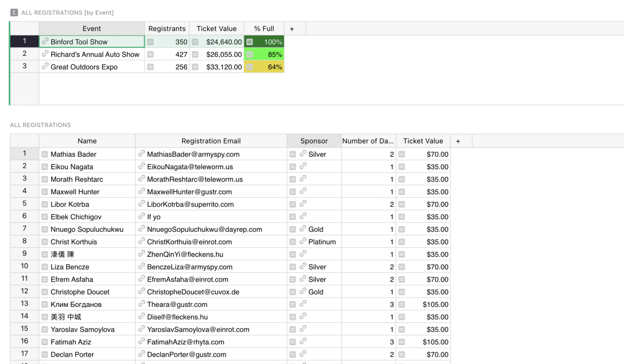
Task: Open record icon for Mathias Bader
Action: pos(45,154)
